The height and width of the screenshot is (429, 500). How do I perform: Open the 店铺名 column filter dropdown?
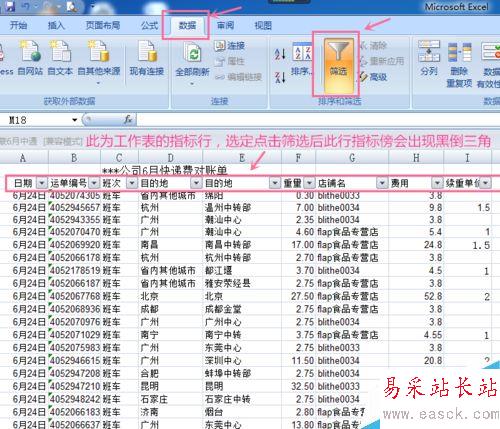[x=382, y=183]
